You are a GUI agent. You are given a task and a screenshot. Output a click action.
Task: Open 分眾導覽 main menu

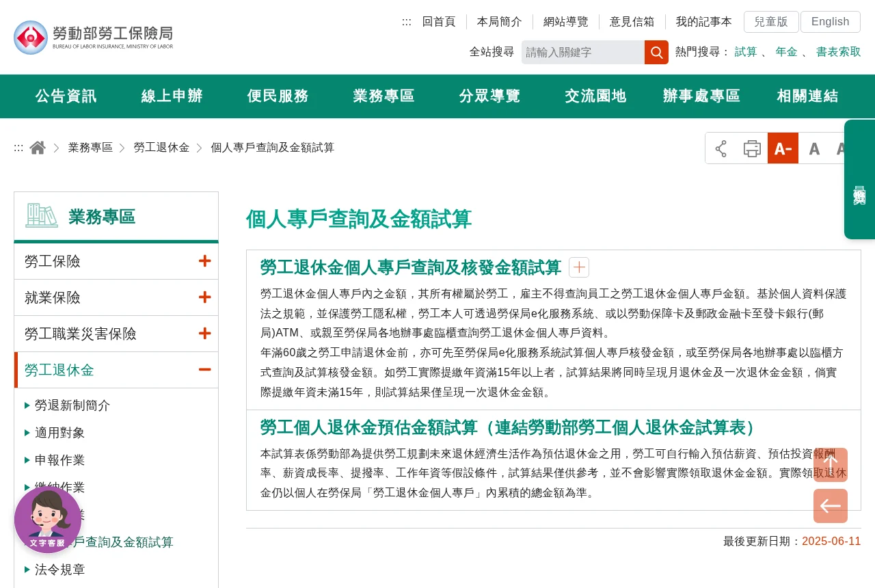[490, 96]
